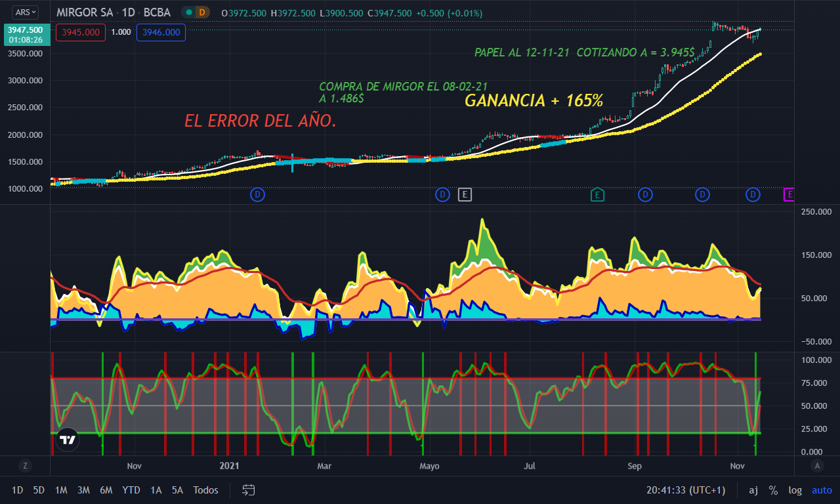Click the round Z button bottom-left
The width and height of the screenshot is (840, 504).
pos(25,466)
